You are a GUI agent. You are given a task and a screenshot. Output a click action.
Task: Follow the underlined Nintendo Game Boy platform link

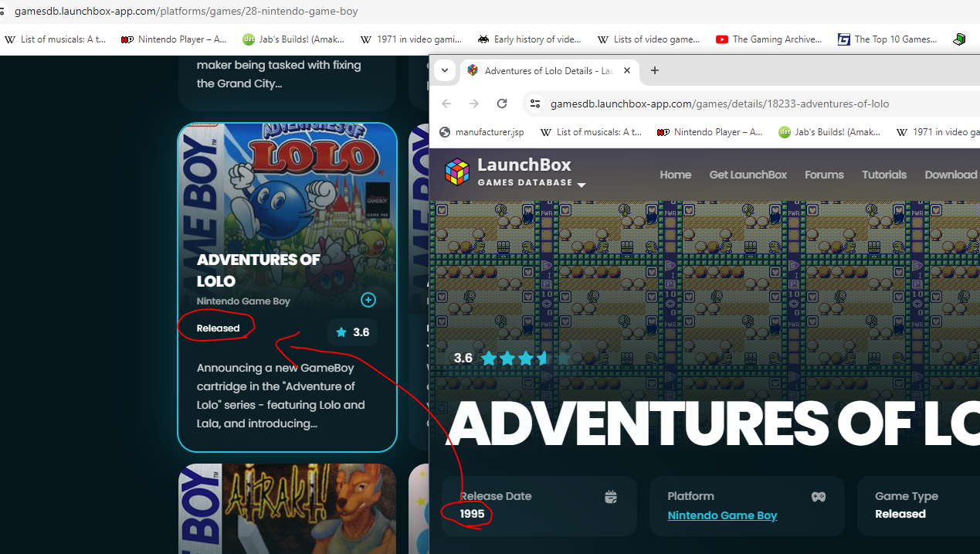tap(722, 515)
